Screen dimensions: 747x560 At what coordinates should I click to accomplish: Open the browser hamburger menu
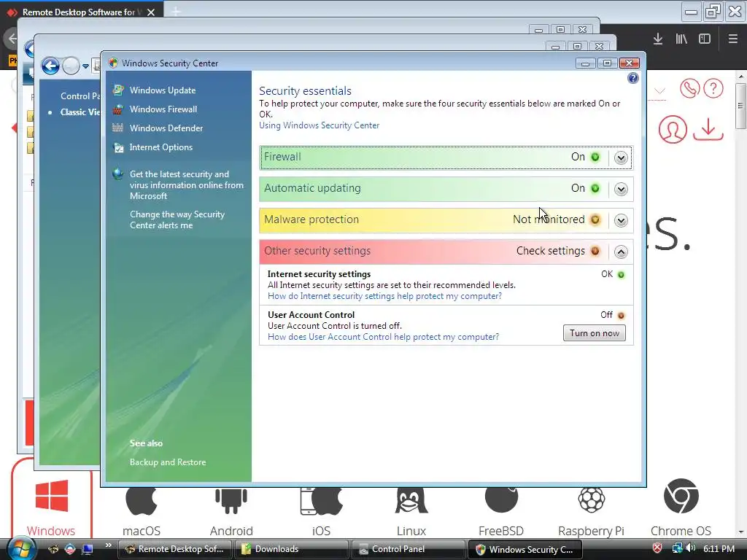tap(732, 39)
